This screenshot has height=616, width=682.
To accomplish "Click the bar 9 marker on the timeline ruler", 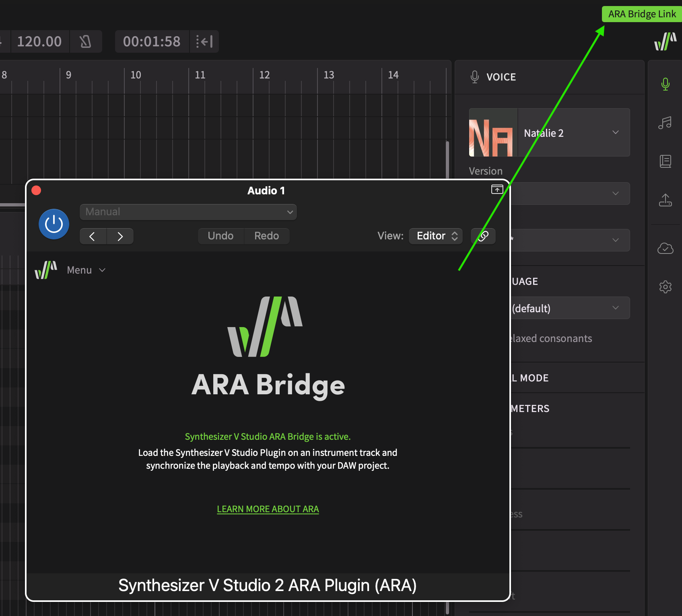I will (69, 75).
